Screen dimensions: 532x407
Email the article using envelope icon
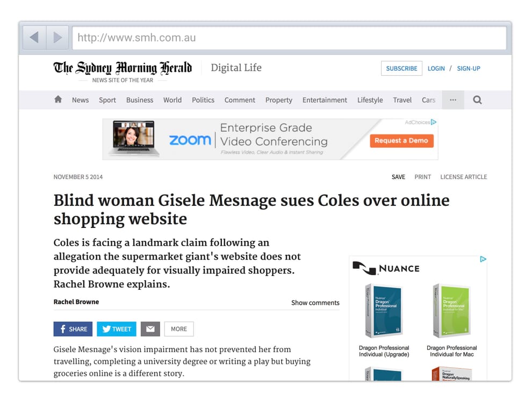coord(150,329)
